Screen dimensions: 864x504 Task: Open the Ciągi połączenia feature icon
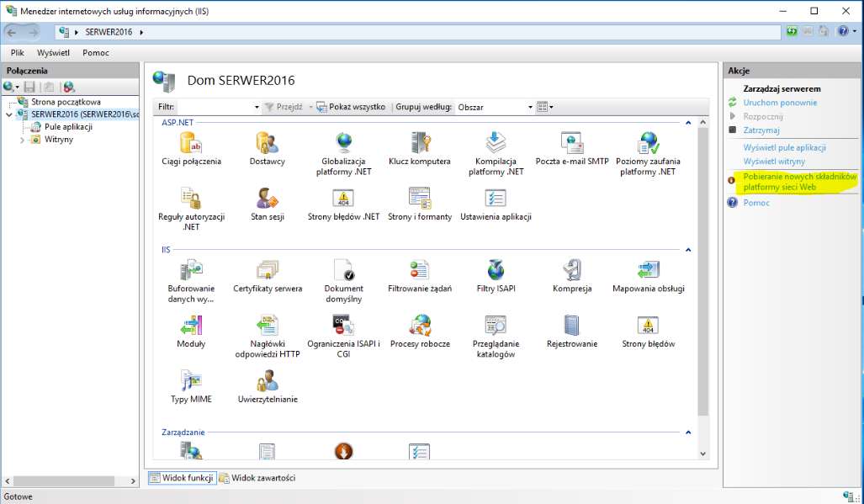click(191, 144)
